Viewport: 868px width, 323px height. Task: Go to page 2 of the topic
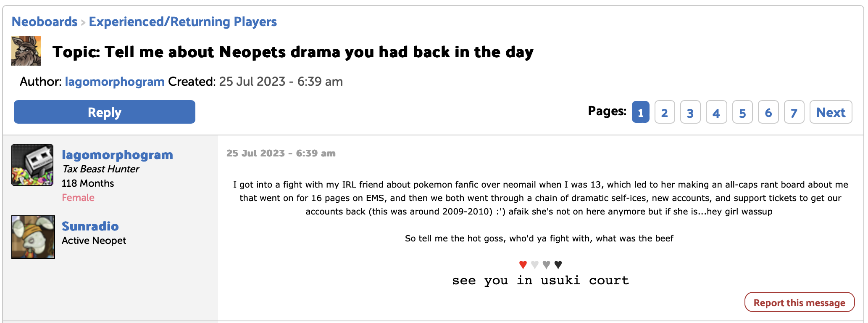pos(665,112)
